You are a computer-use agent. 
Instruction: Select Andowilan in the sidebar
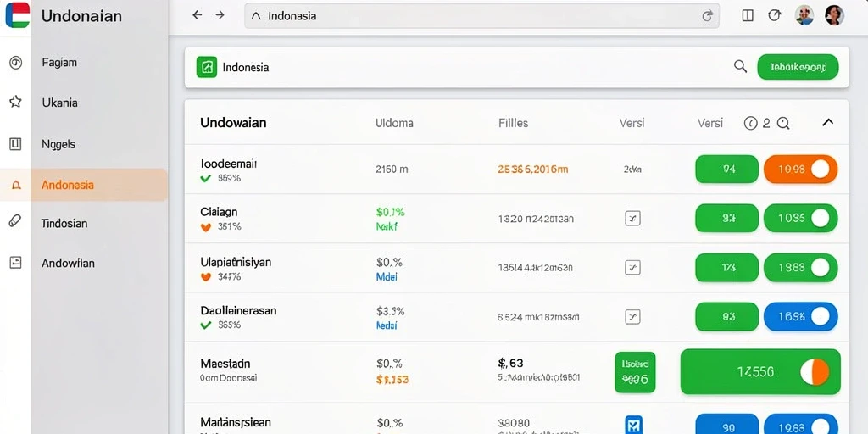pos(68,264)
